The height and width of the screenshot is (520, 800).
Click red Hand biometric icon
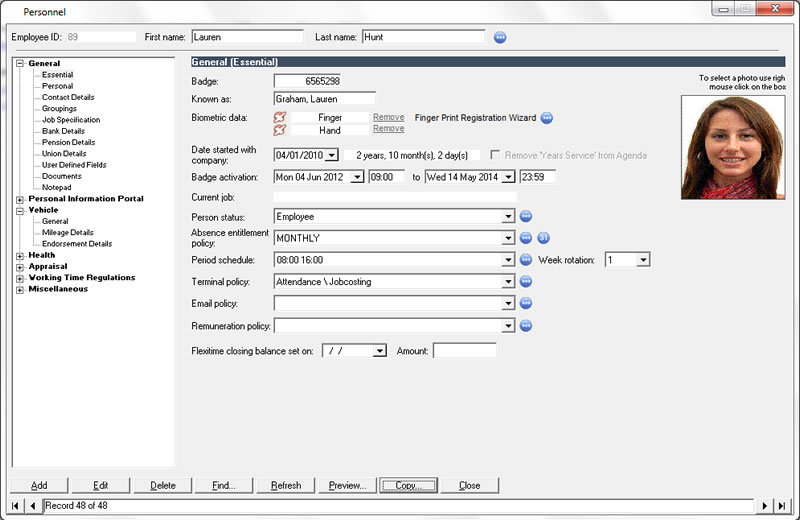point(279,130)
